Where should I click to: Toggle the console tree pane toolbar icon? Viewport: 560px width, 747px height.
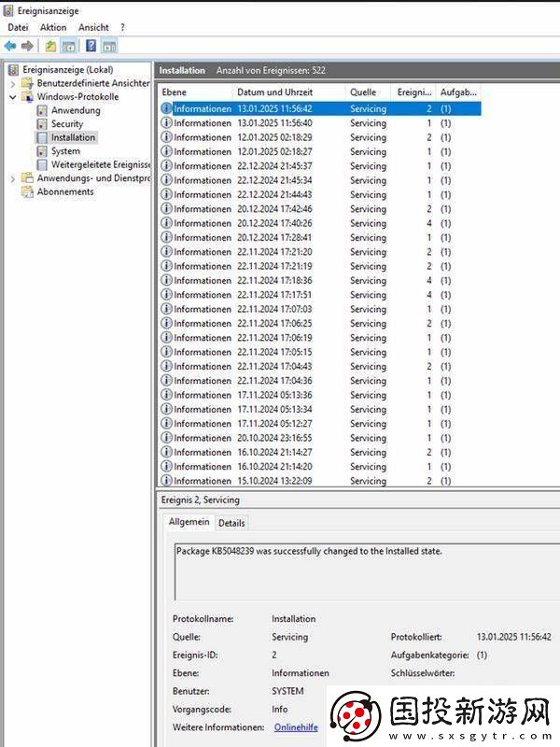click(68, 46)
